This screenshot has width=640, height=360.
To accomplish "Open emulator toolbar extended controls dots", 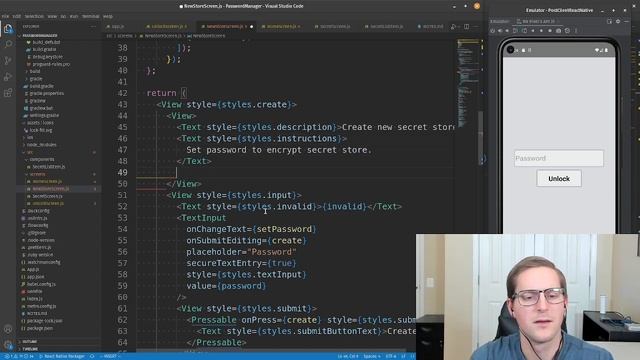I will (576, 31).
